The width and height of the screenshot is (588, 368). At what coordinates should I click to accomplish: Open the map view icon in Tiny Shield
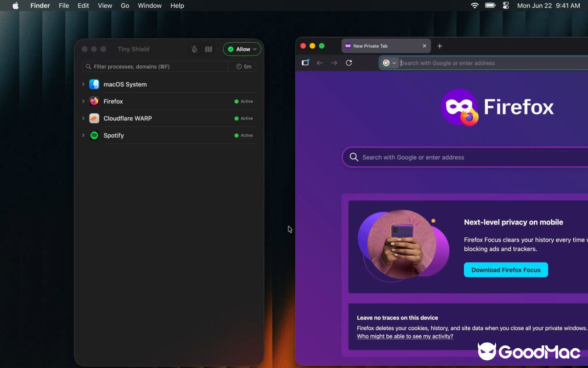pyautogui.click(x=209, y=49)
